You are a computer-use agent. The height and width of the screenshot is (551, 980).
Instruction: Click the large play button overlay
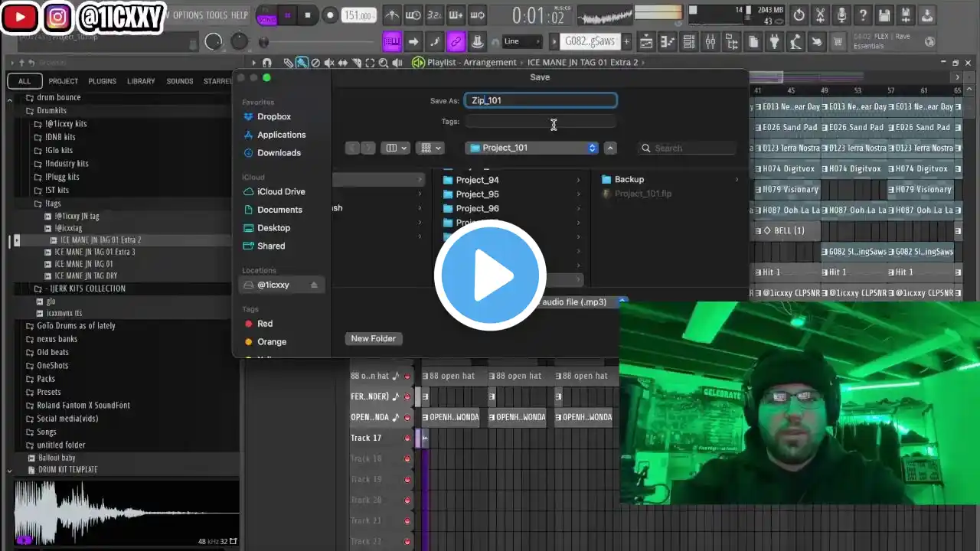[x=490, y=275]
